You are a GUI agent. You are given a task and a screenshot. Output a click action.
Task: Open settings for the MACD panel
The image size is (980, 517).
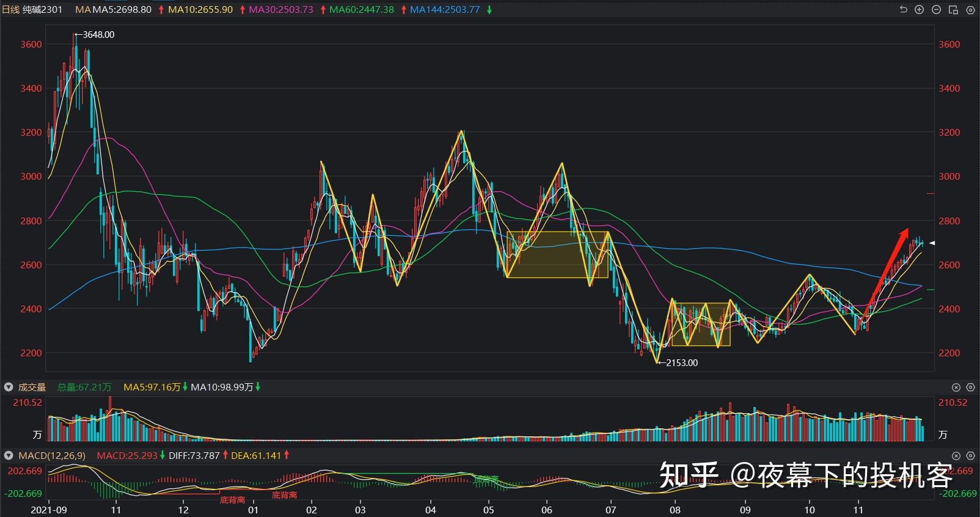click(970, 456)
